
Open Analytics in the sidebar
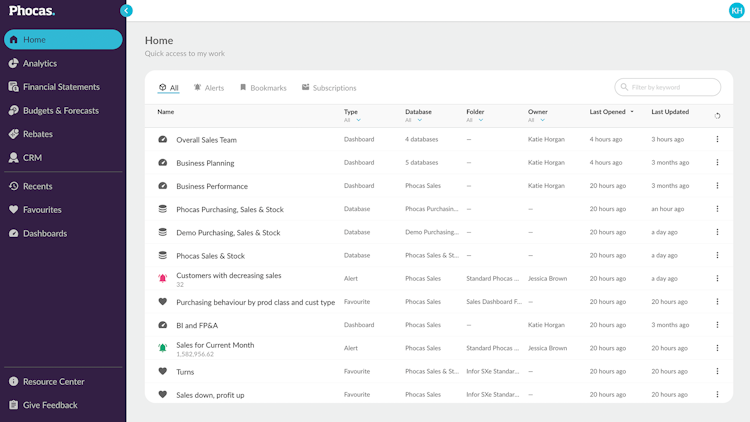[40, 63]
